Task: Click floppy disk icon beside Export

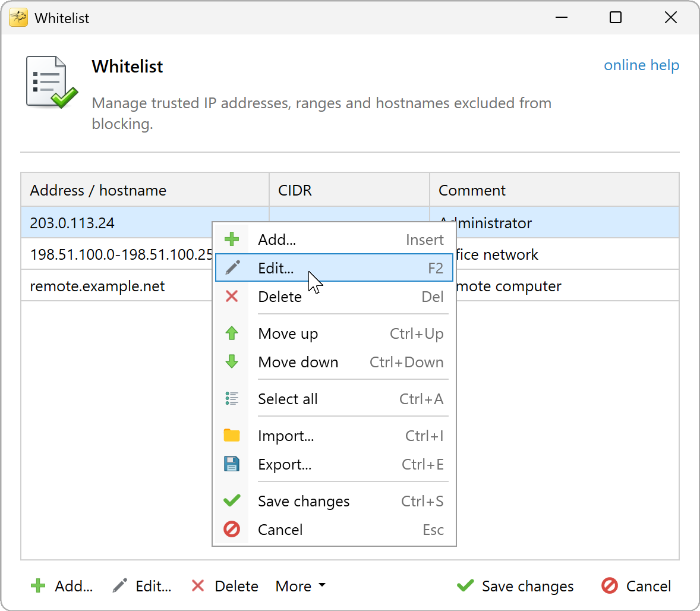Action: (x=232, y=464)
